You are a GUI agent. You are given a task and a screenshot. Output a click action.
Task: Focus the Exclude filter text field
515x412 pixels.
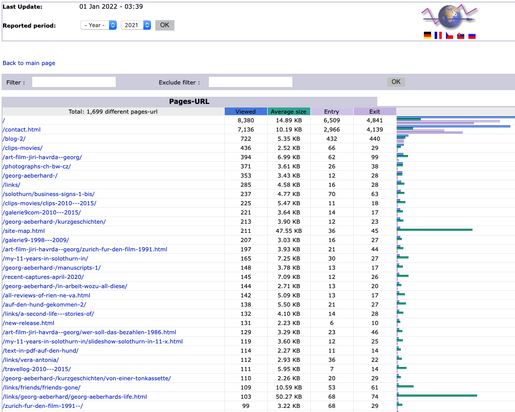(x=250, y=82)
